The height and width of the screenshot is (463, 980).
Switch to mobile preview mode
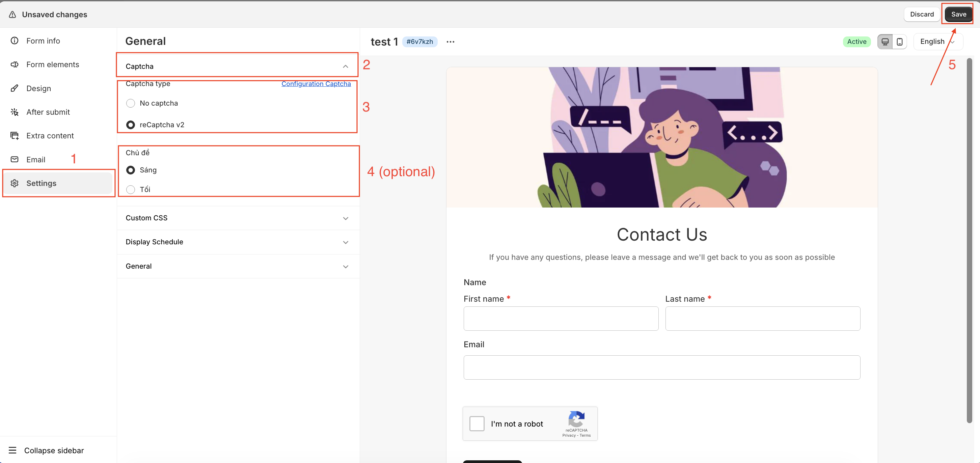[x=900, y=42]
